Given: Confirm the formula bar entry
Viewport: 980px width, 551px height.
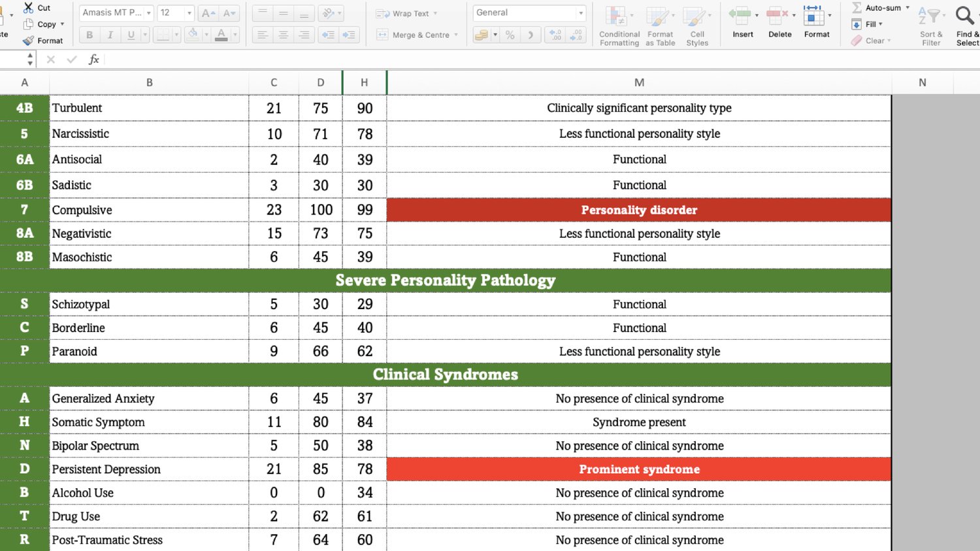Looking at the screenshot, I should pyautogui.click(x=72, y=59).
